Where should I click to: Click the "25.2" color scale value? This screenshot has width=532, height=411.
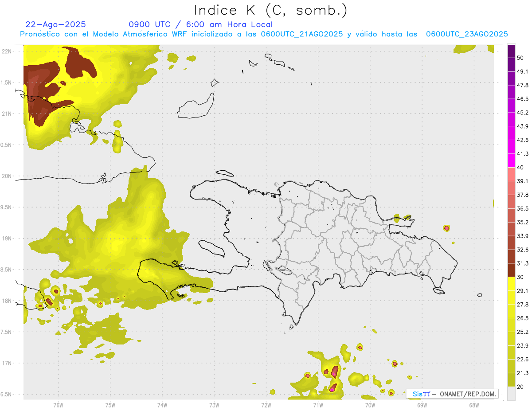[x=523, y=332]
